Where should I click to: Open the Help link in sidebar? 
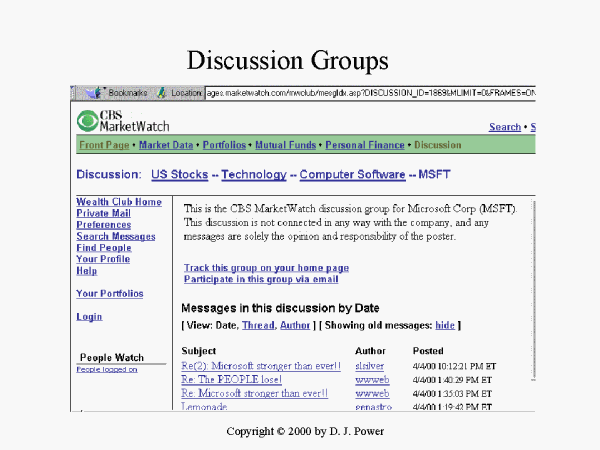(86, 271)
